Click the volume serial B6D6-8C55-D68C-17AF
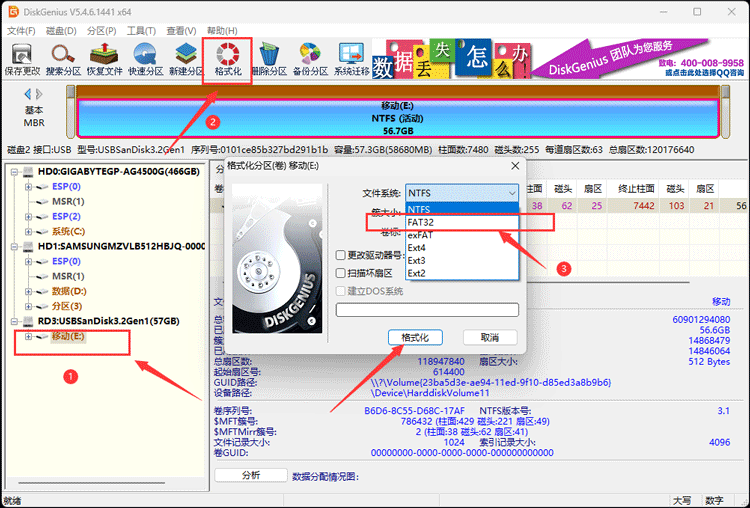The height and width of the screenshot is (508, 750). (x=414, y=411)
